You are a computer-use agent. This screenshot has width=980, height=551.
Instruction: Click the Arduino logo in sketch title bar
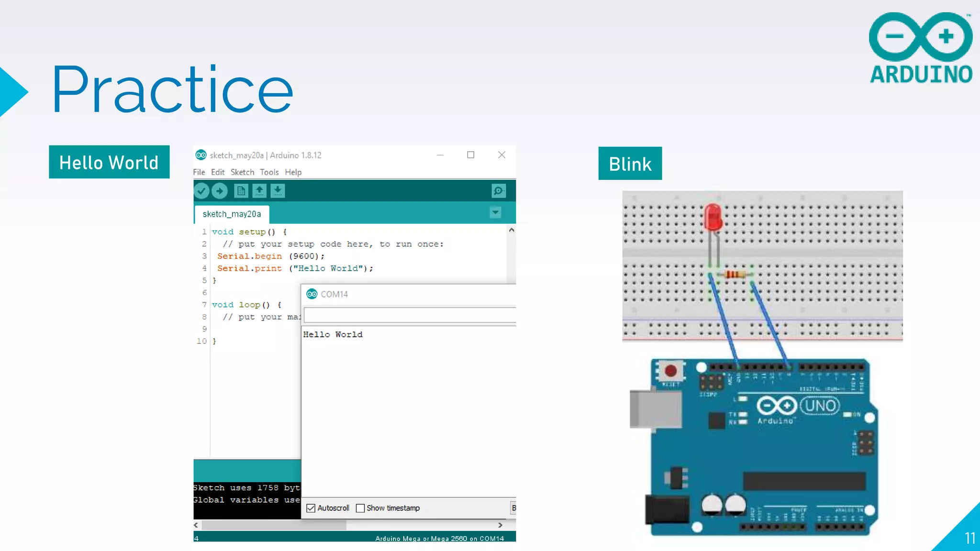201,155
